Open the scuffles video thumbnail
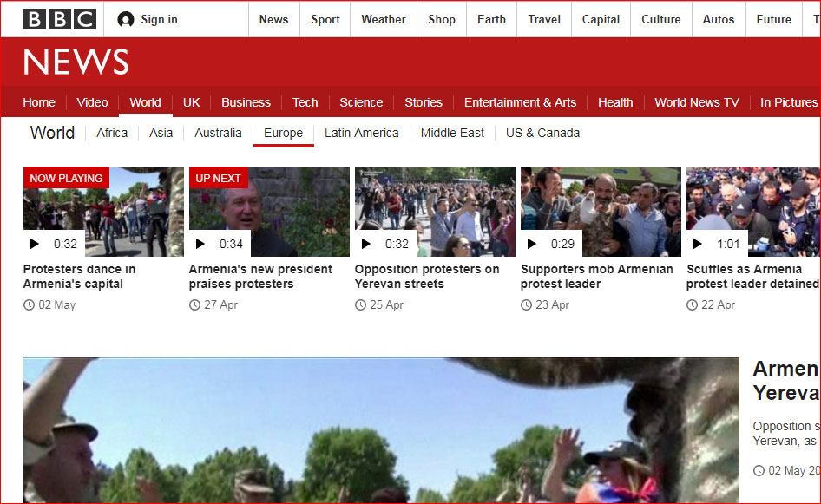Screen dimensions: 821x504 coord(753,212)
